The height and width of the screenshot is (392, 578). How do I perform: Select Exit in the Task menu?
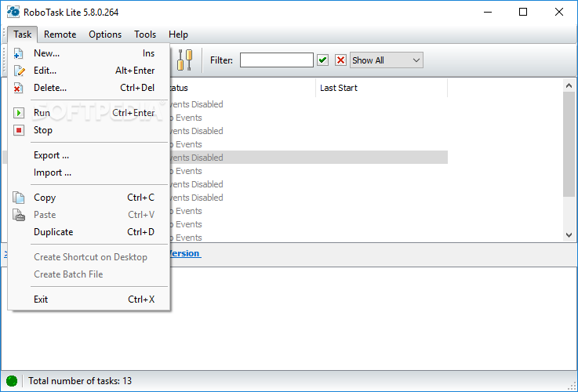pos(89,299)
